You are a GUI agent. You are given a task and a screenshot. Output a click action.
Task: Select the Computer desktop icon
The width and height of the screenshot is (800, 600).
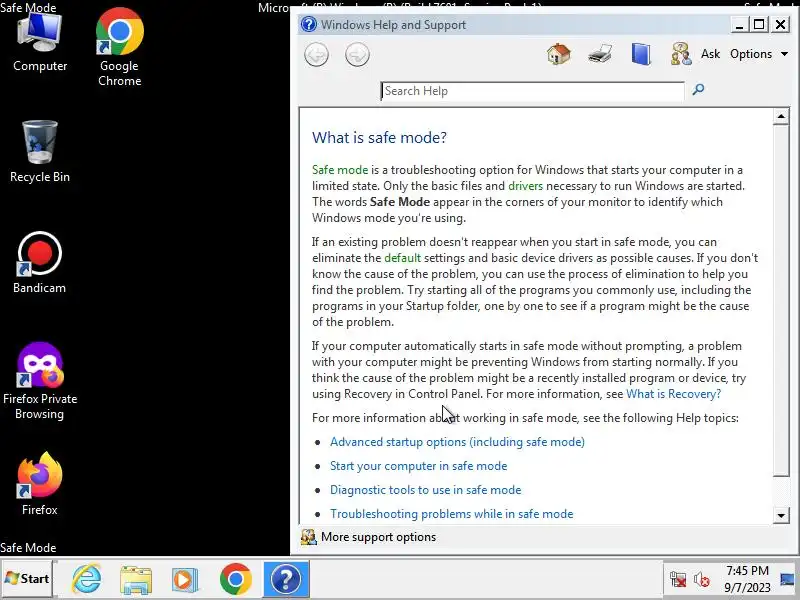[x=40, y=42]
